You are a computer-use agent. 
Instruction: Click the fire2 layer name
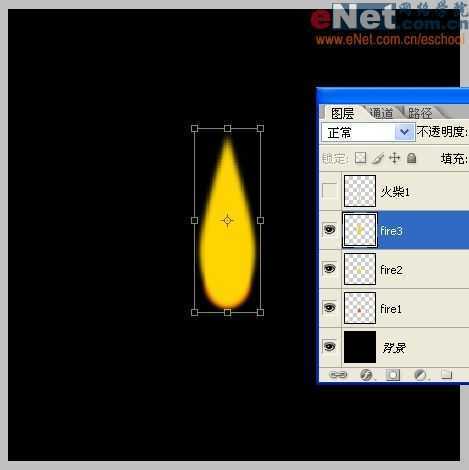tap(392, 270)
